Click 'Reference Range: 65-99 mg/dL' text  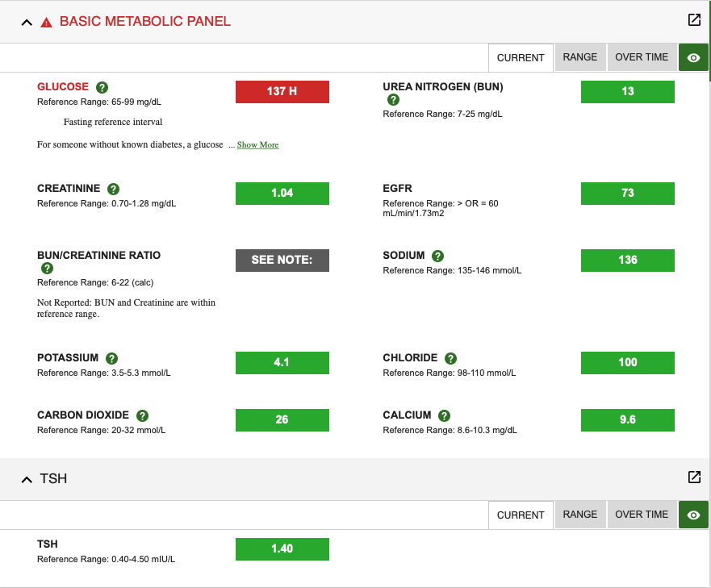(x=98, y=102)
